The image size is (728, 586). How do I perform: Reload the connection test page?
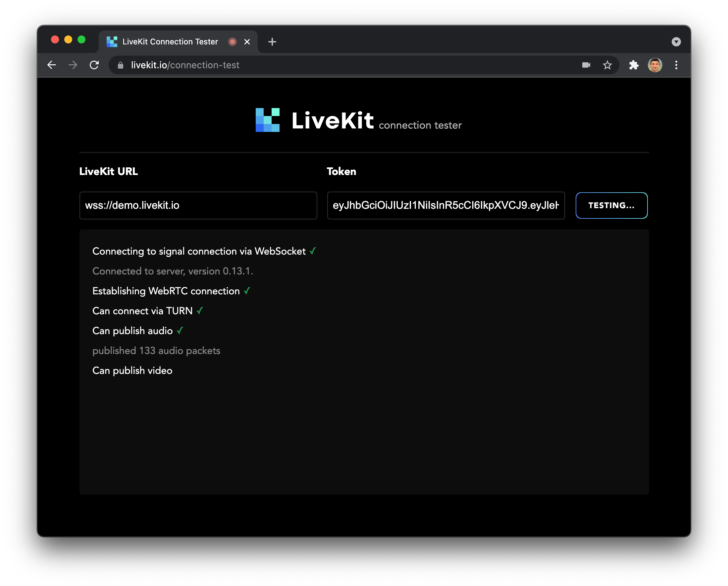point(94,65)
